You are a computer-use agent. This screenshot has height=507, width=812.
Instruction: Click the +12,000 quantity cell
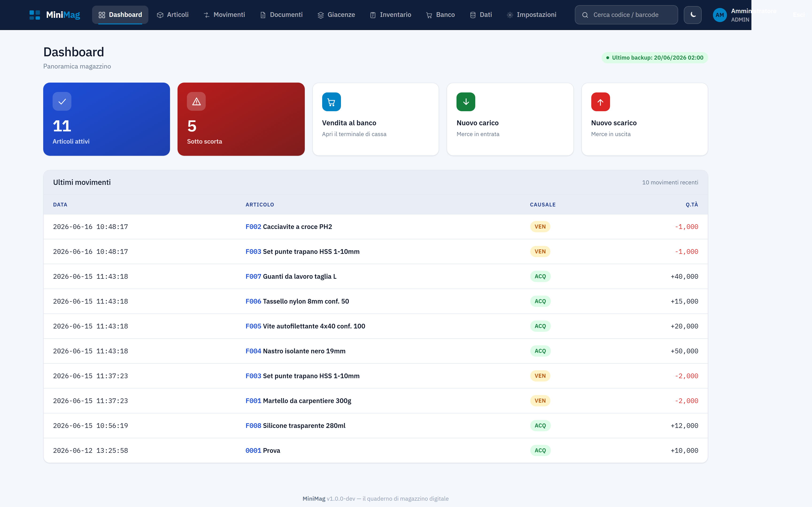[684, 426]
